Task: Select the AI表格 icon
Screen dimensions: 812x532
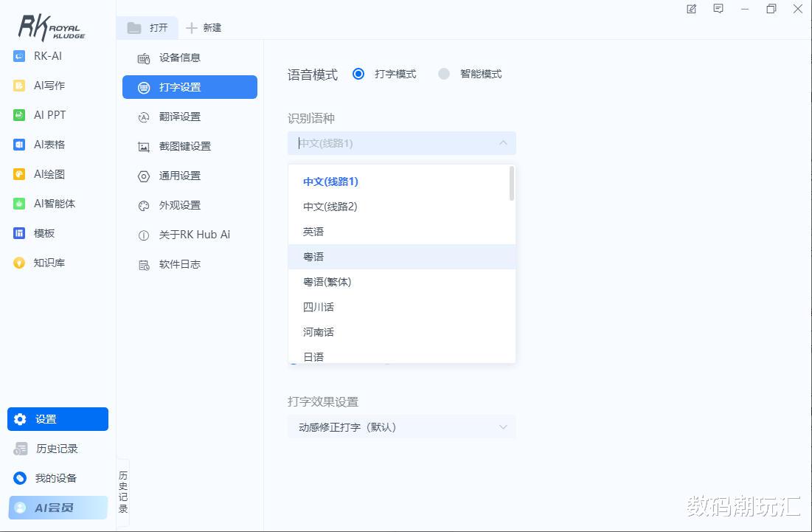Action: tap(19, 145)
